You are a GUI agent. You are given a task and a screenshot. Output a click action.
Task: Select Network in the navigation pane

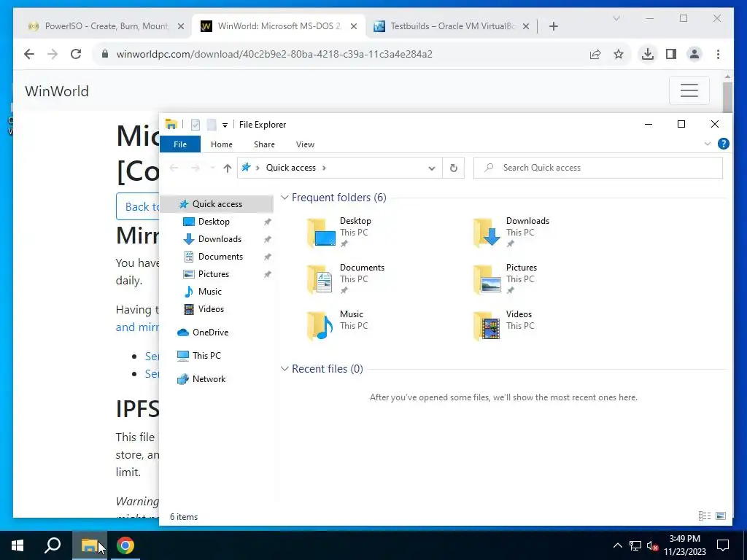click(x=209, y=379)
